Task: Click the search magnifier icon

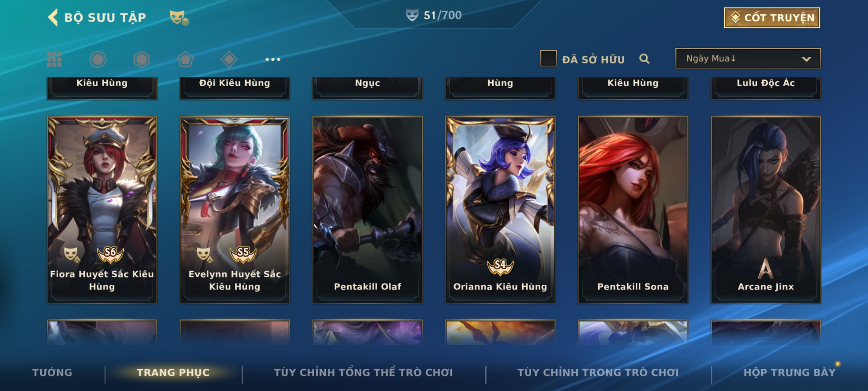Action: pyautogui.click(x=644, y=59)
